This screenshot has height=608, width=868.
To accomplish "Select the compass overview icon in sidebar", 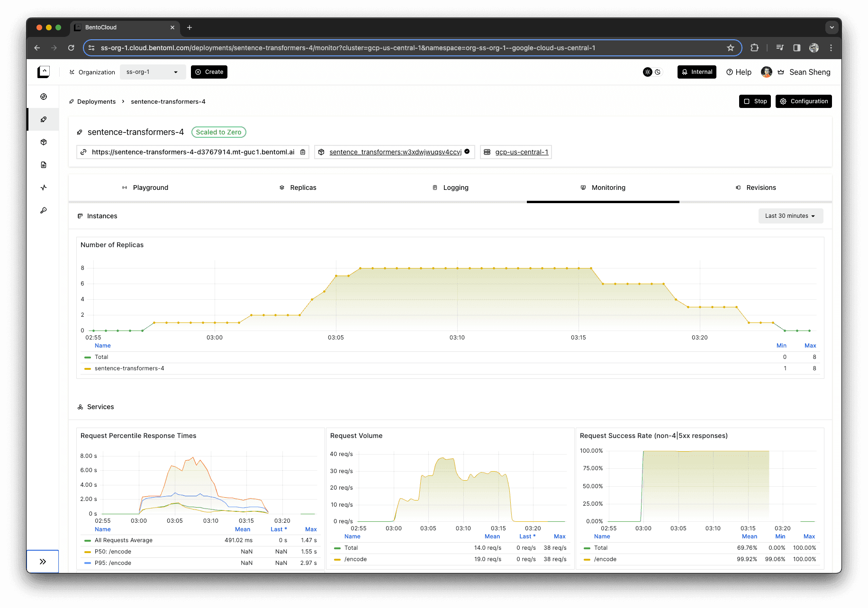I will 43,97.
